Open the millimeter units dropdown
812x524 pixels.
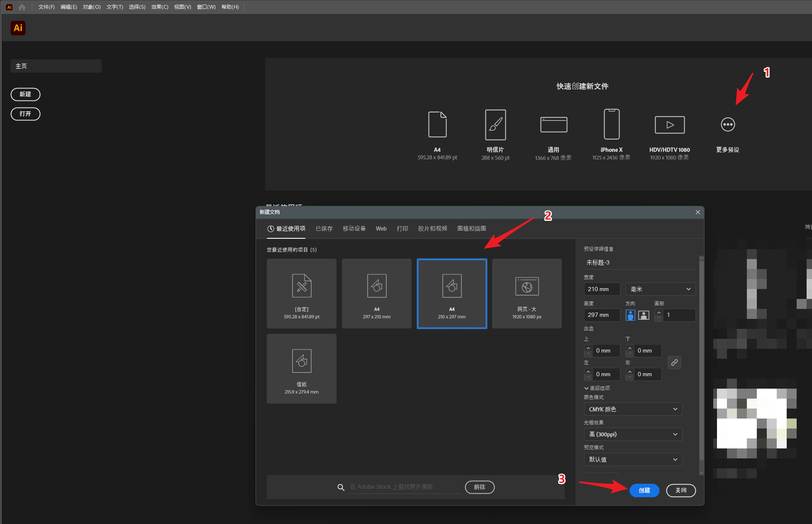pyautogui.click(x=660, y=289)
